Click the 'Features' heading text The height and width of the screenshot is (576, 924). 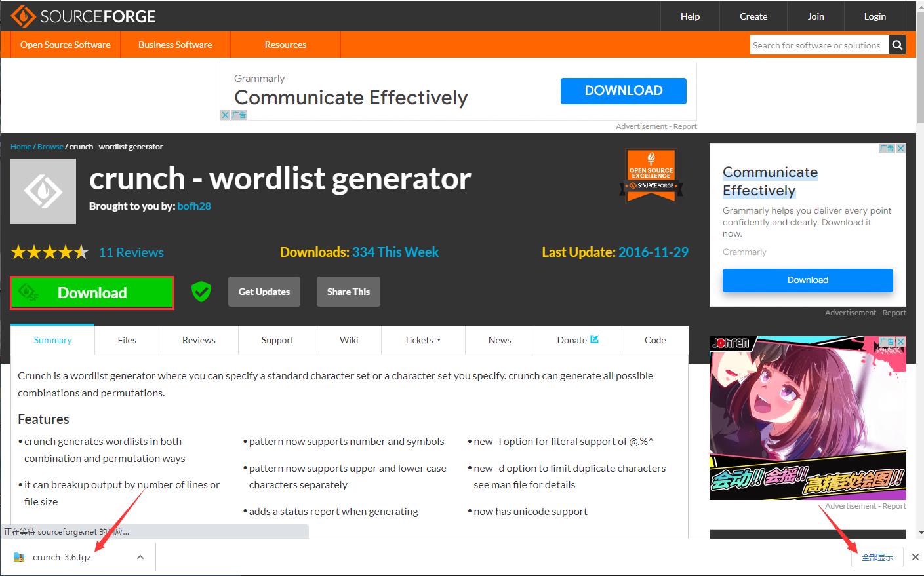click(43, 419)
